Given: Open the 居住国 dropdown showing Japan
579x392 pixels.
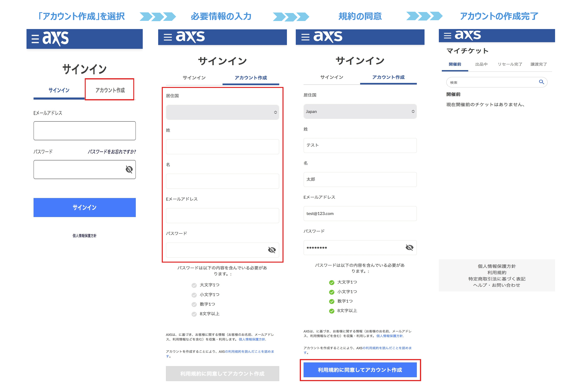Looking at the screenshot, I should 360,111.
